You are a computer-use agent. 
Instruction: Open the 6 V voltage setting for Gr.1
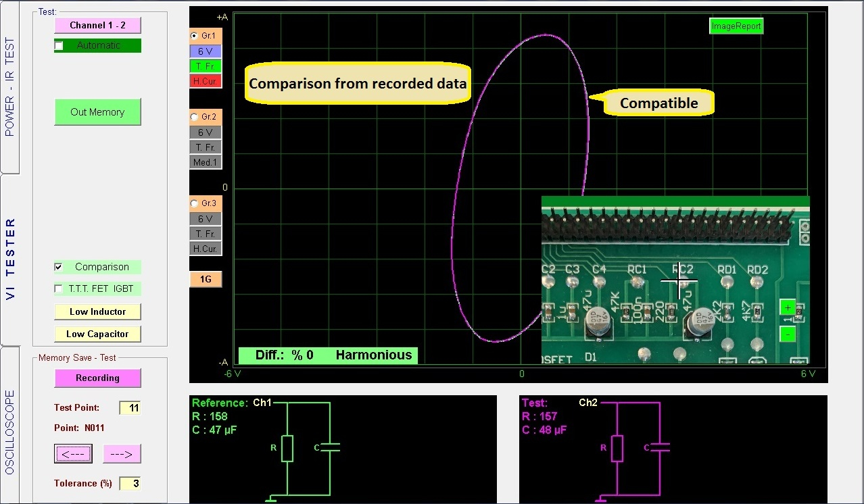(206, 51)
